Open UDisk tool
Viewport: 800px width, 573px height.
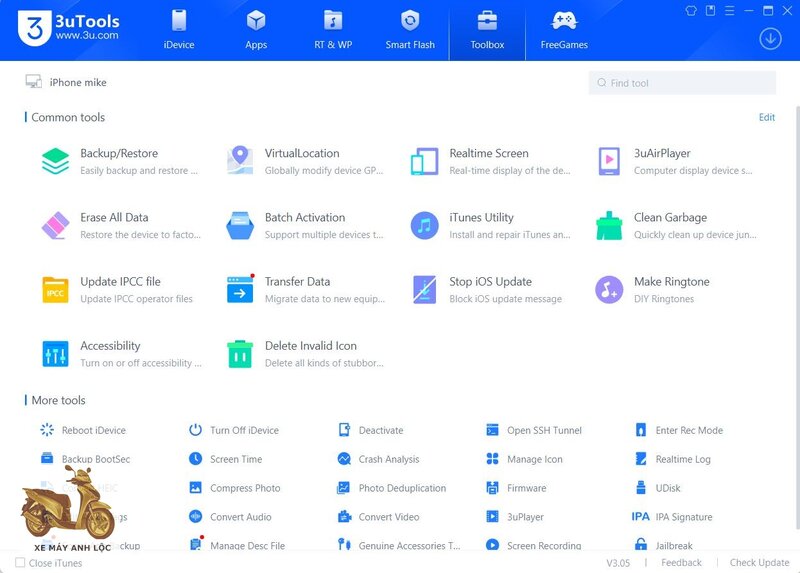tap(657, 488)
